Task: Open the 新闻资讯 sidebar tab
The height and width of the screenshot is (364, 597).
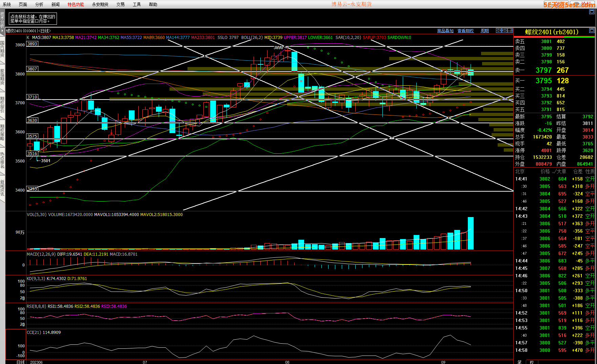Action: pyautogui.click(x=2, y=188)
